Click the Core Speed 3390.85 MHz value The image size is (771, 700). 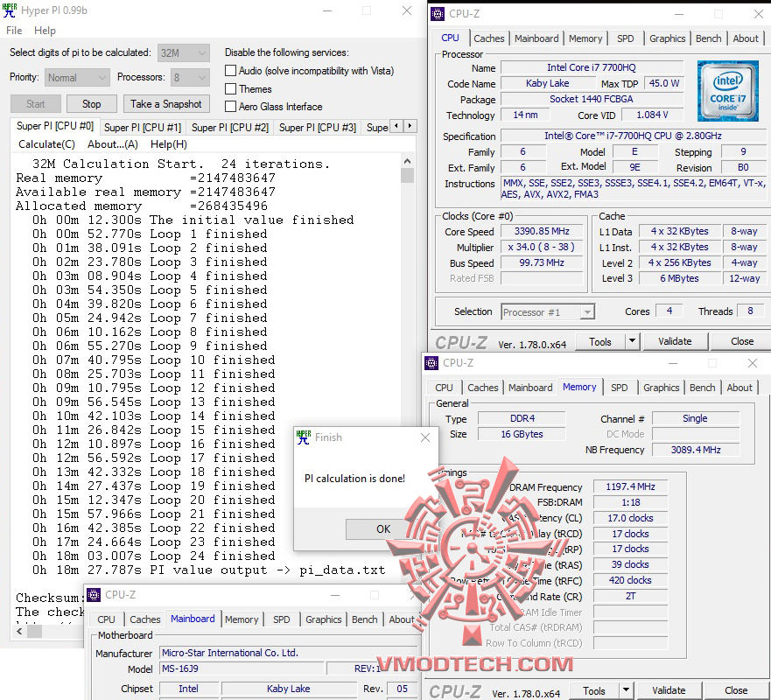(x=542, y=231)
